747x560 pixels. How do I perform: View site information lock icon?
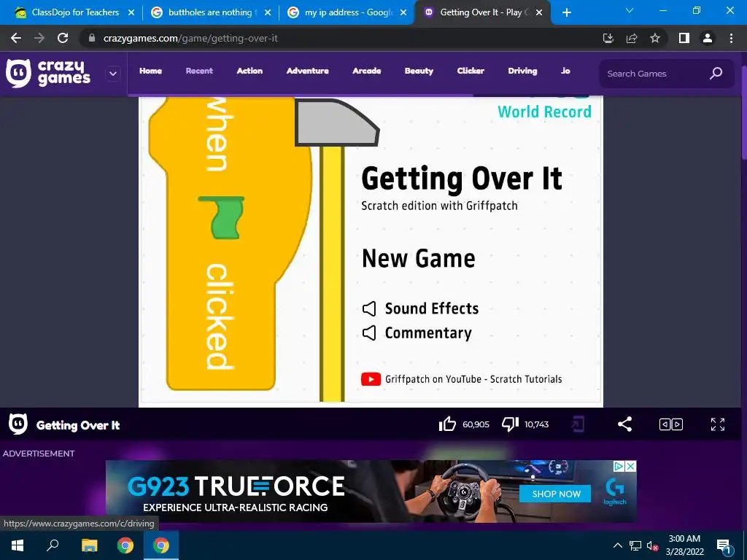coord(92,38)
